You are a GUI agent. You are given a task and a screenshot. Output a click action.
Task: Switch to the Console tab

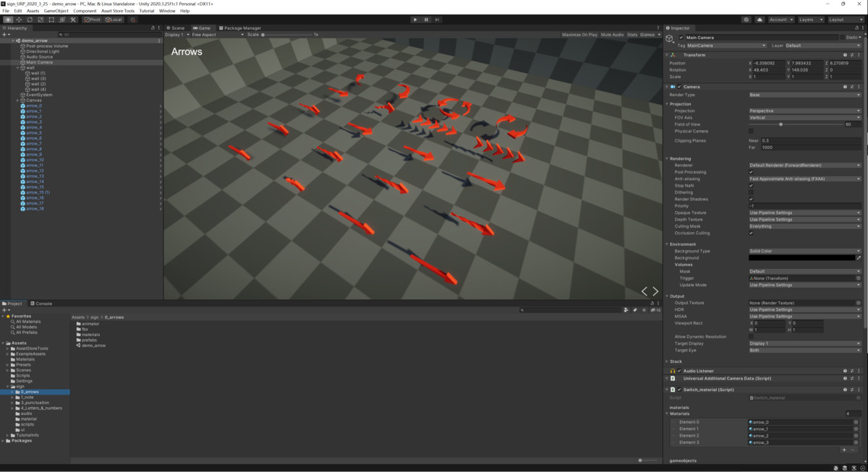click(42, 304)
